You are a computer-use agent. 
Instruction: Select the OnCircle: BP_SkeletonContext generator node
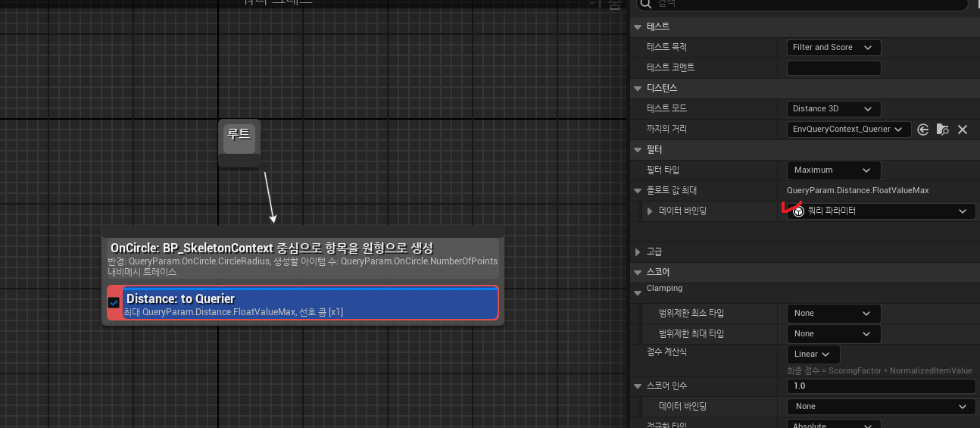[303, 259]
